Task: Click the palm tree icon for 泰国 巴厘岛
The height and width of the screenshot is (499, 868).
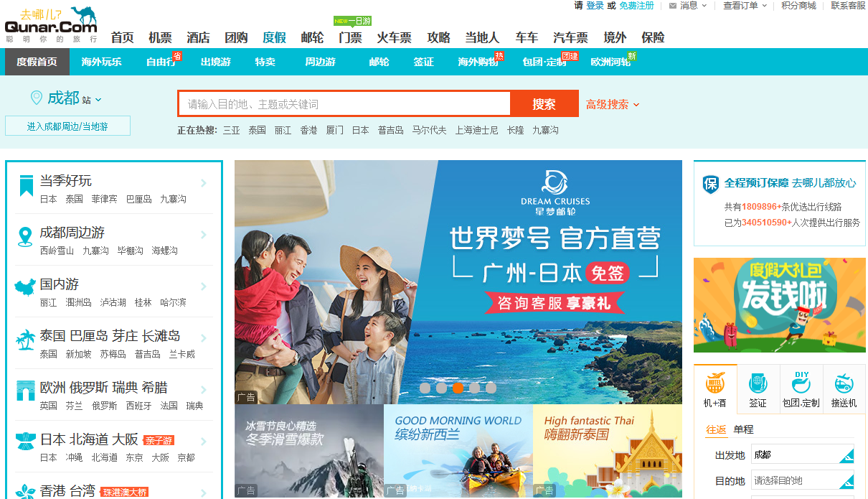Action: point(26,340)
